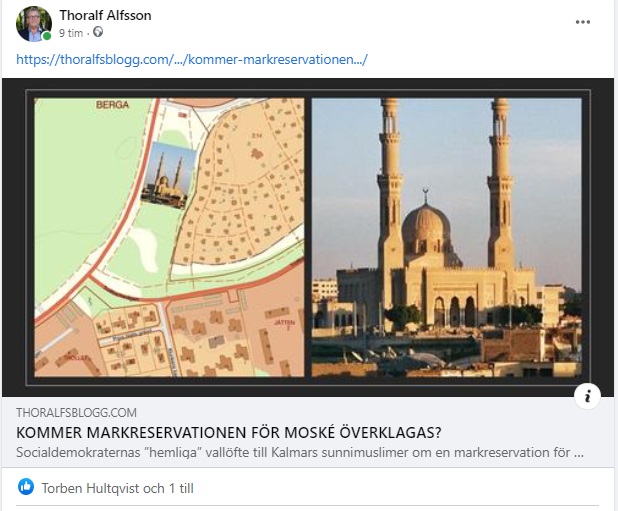This screenshot has width=618, height=511.
Task: Click the Berga map image
Action: [169, 238]
